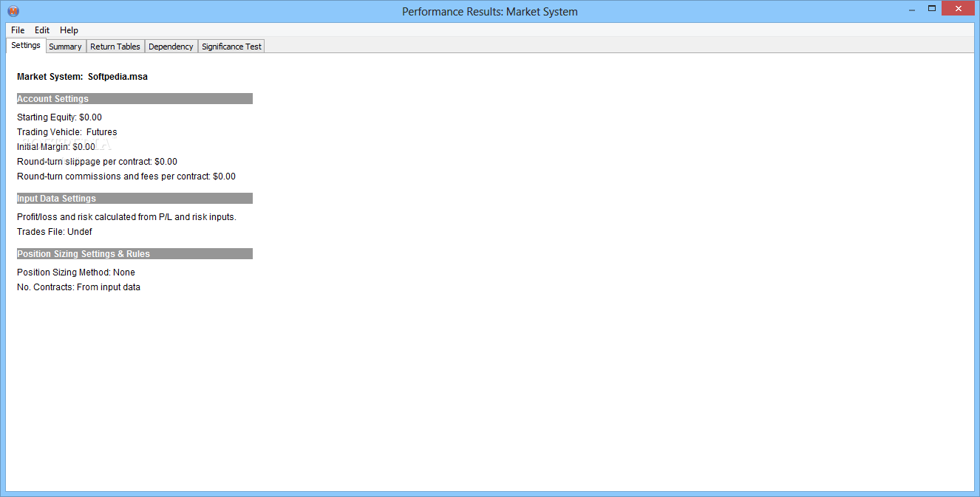Click the Market System: Softpedia.msa heading
980x497 pixels.
click(82, 77)
